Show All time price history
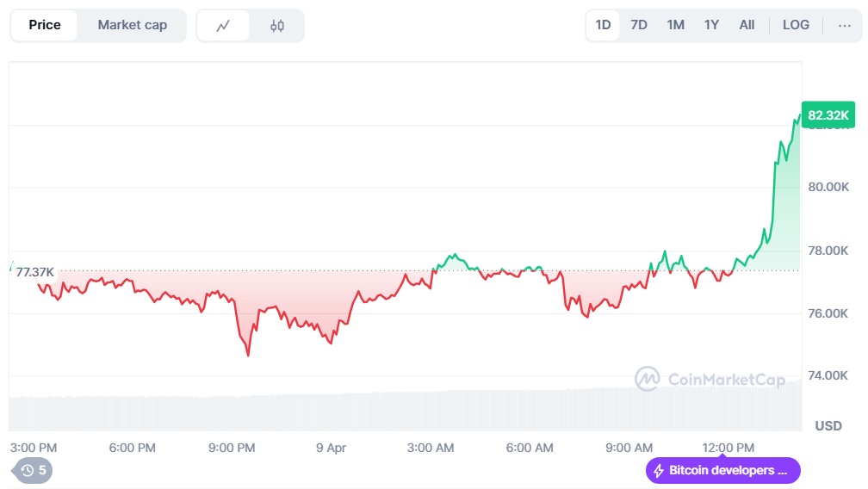868x489 pixels. coord(747,25)
